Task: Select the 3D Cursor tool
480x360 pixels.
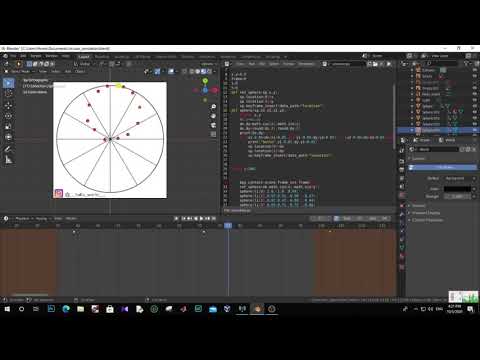Action: [8, 94]
